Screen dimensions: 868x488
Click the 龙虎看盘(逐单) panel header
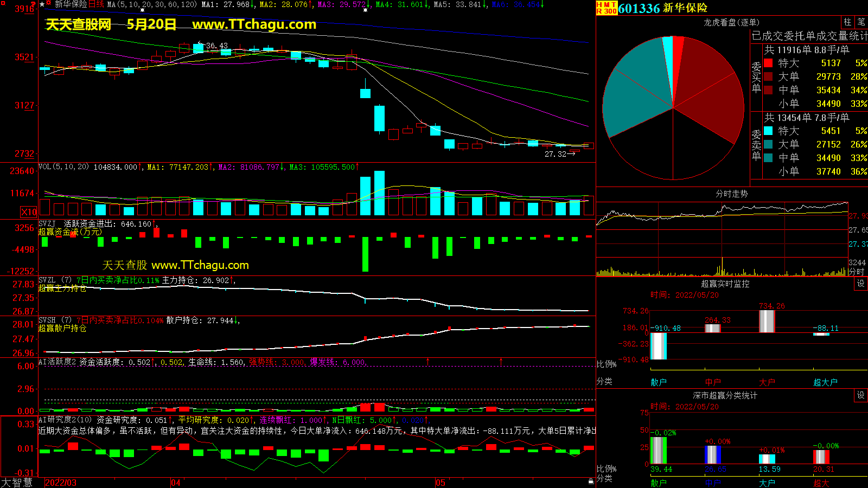coord(731,22)
